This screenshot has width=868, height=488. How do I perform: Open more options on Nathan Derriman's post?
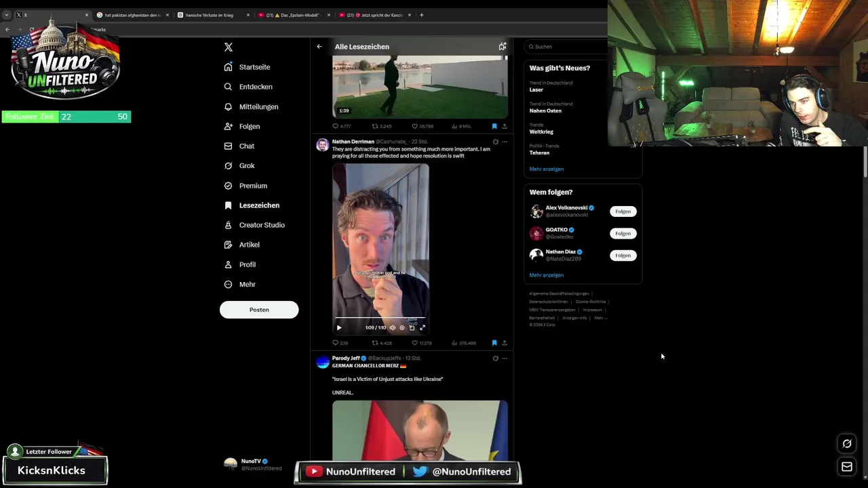pos(505,142)
